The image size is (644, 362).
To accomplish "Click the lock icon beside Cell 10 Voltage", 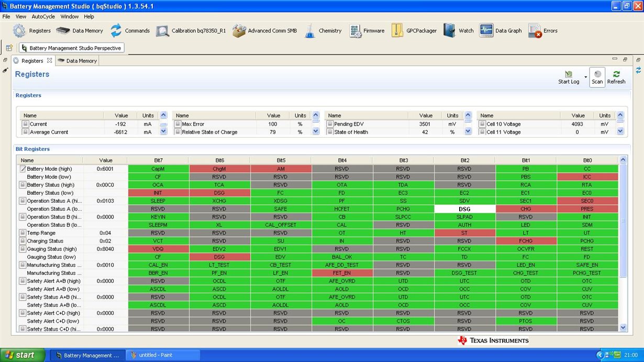I will point(482,124).
